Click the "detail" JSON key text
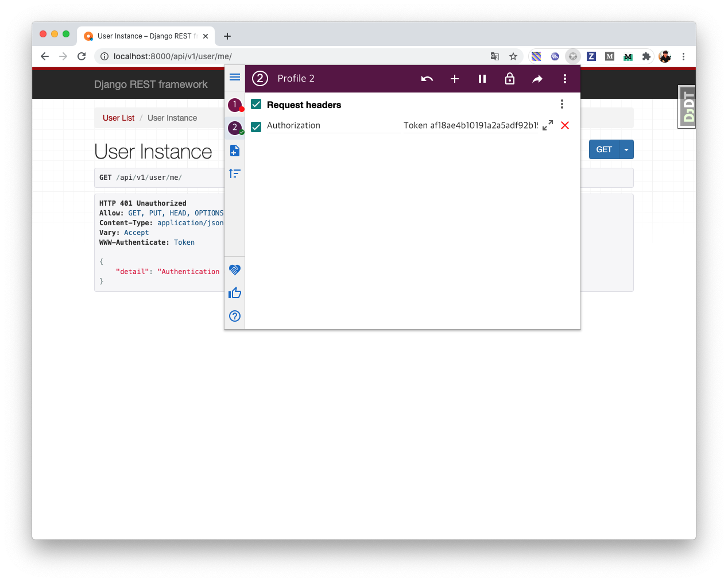728x582 pixels. (x=132, y=272)
